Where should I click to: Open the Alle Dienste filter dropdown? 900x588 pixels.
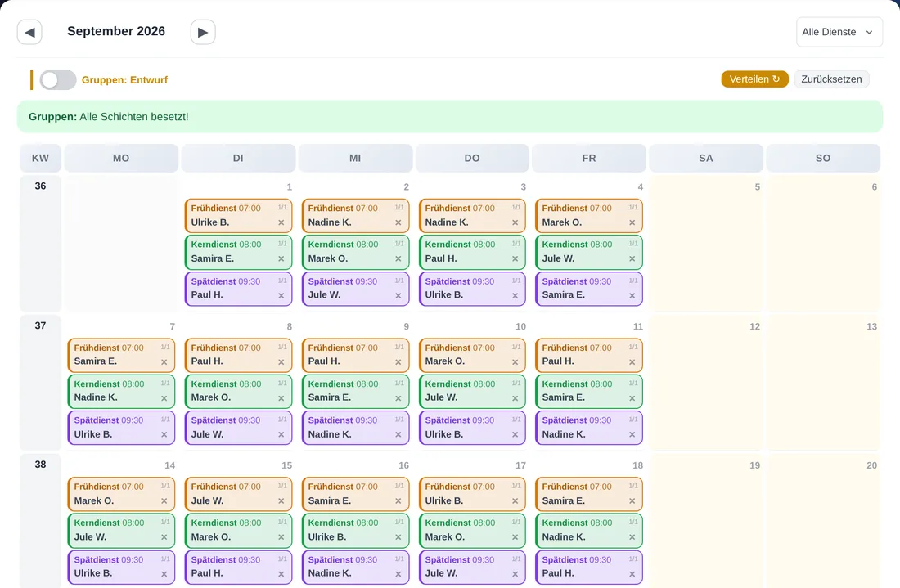[839, 32]
